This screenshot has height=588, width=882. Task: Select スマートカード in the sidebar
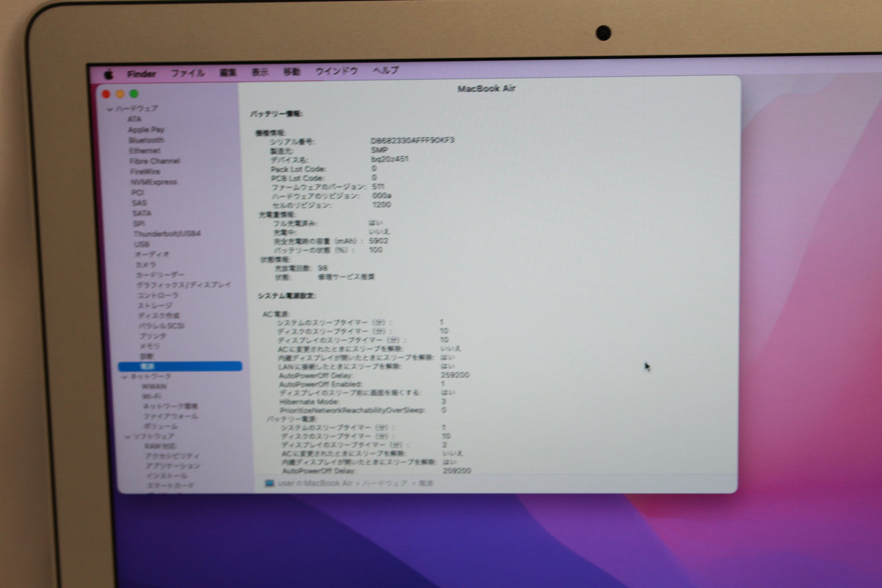[x=171, y=486]
